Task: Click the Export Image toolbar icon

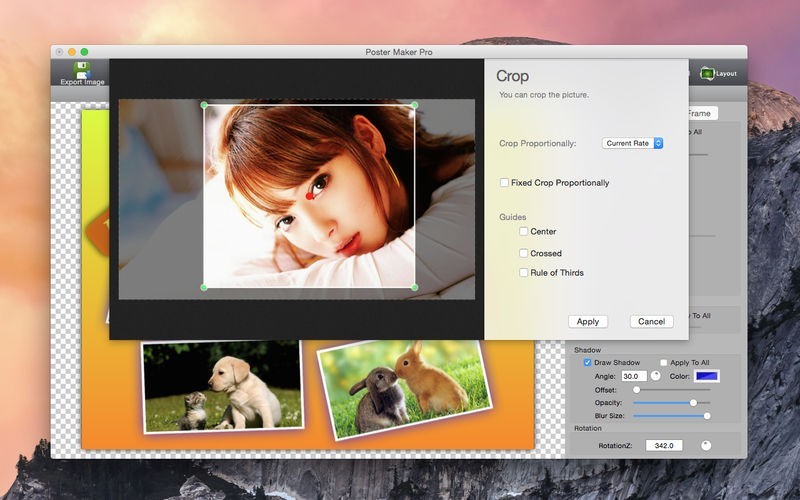Action: [x=81, y=70]
